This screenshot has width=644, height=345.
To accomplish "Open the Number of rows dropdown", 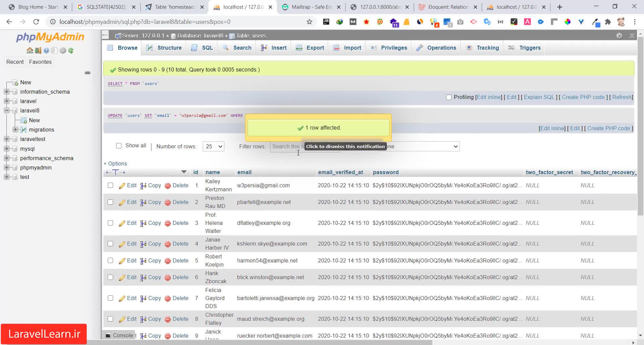I will tap(213, 146).
